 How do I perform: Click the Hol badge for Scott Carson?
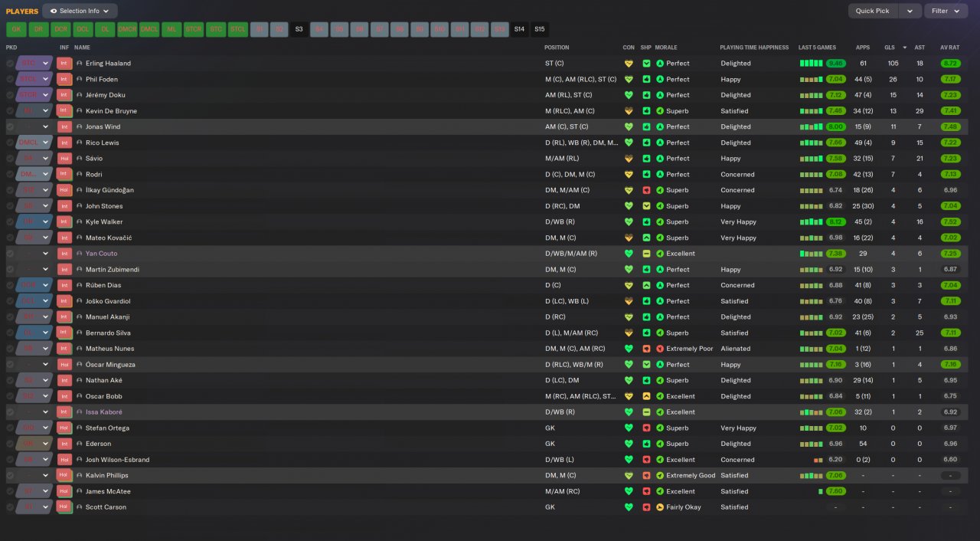pyautogui.click(x=64, y=507)
